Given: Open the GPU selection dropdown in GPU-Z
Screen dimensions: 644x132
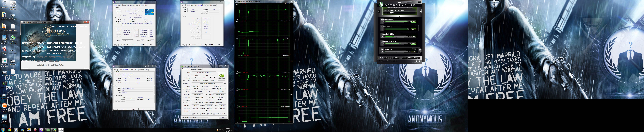Looking at the screenshot, I should point(195,117).
